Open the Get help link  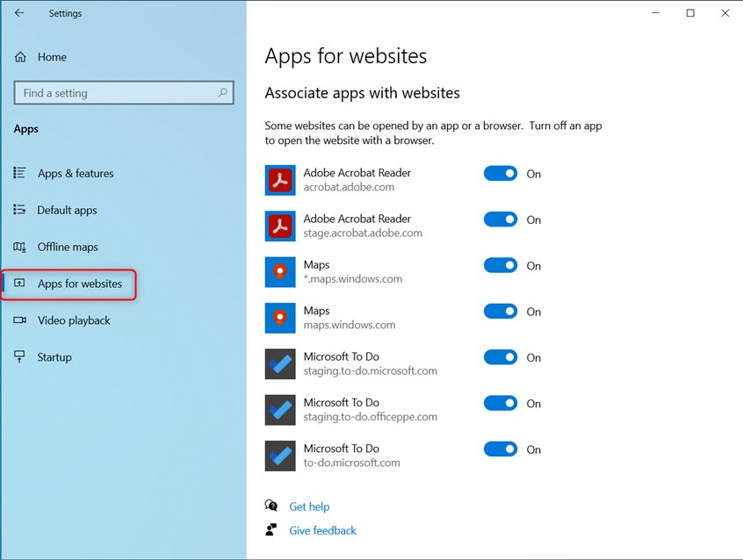[x=309, y=506]
